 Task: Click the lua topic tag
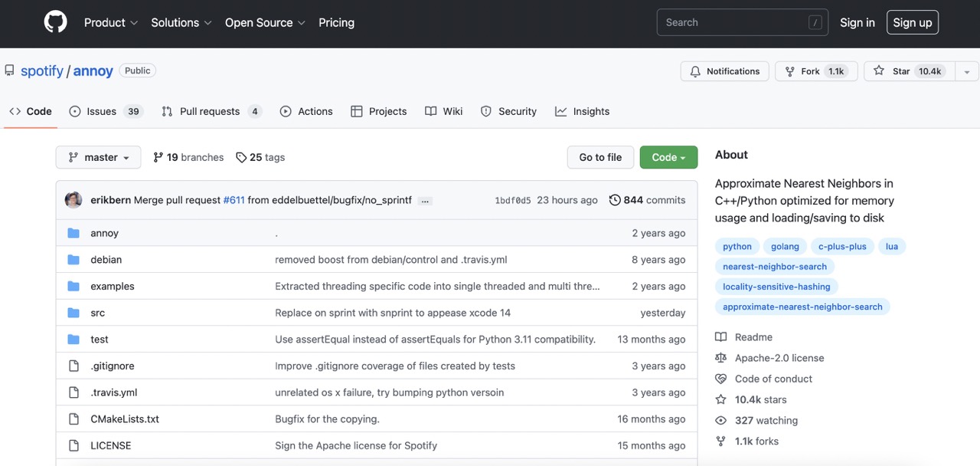pos(892,247)
